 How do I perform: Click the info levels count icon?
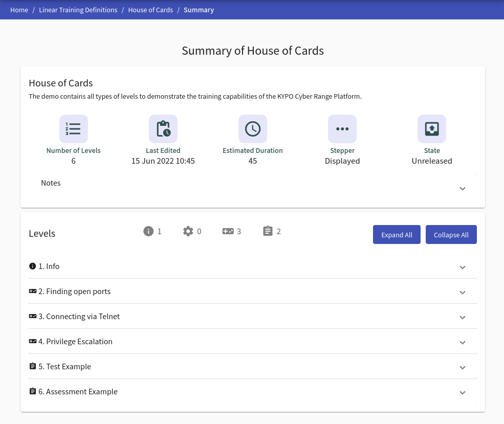click(148, 231)
